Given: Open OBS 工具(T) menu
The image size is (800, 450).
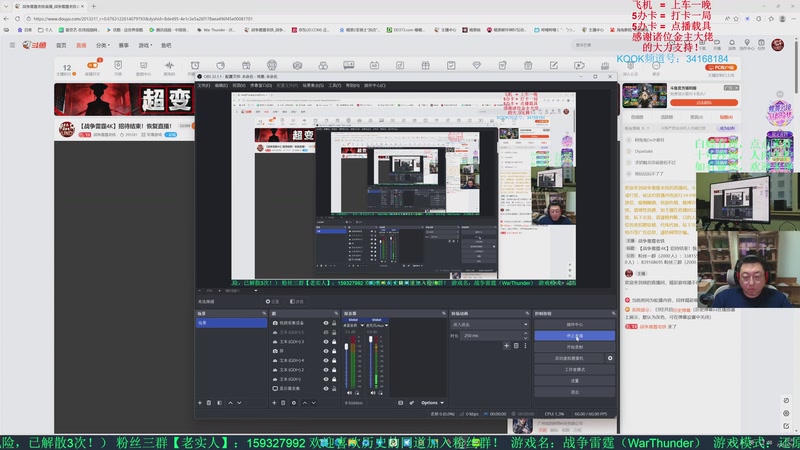Looking at the screenshot, I should (335, 86).
